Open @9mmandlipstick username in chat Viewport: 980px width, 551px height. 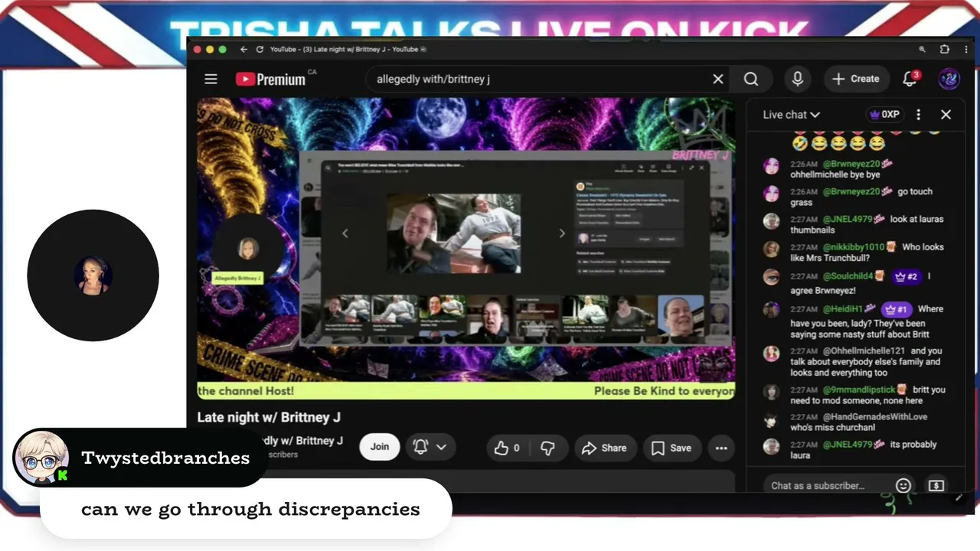(x=858, y=390)
